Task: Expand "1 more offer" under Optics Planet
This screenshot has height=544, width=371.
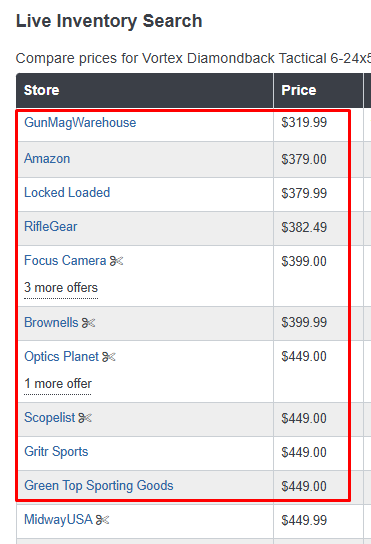Action: (58, 384)
